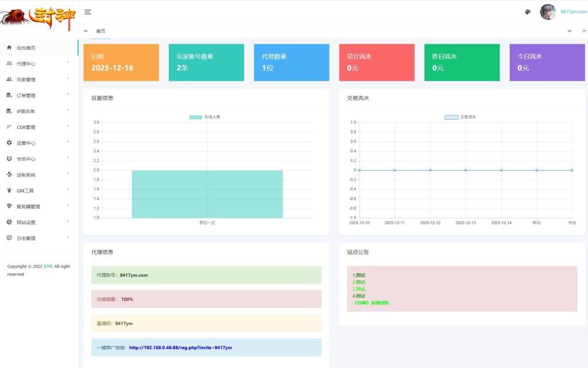This screenshot has width=588, height=368.
Task: Toggle the 在线人数 chart legend
Action: 204,117
